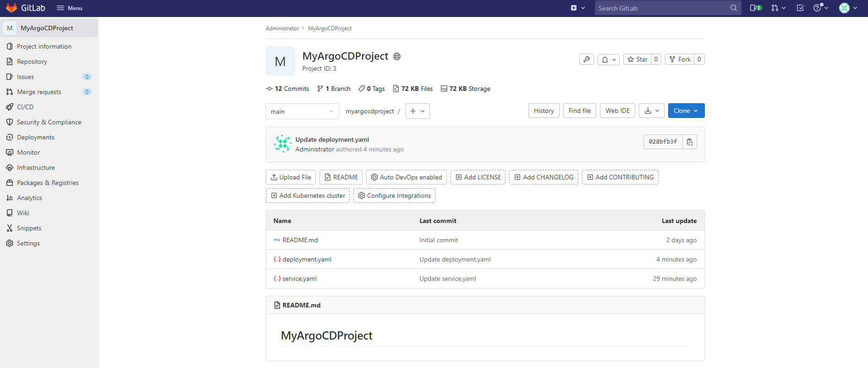Click the Packages & Registries icon
This screenshot has height=368, width=868.
[10, 183]
